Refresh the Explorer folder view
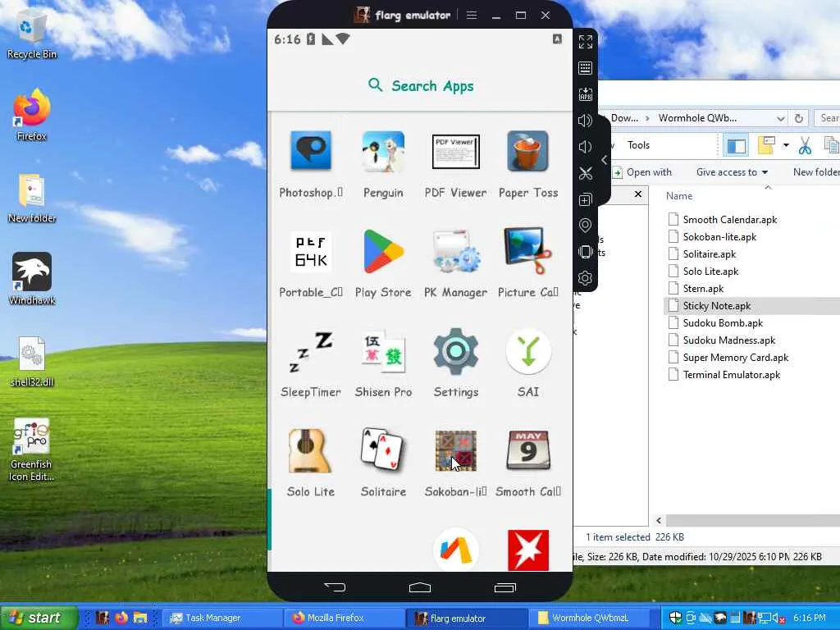Image resolution: width=840 pixels, height=630 pixels. [x=799, y=118]
